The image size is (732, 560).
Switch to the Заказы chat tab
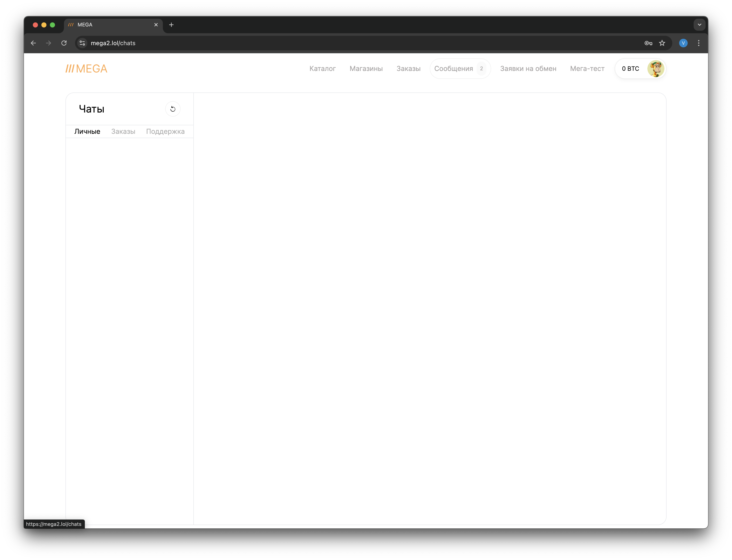[123, 131]
